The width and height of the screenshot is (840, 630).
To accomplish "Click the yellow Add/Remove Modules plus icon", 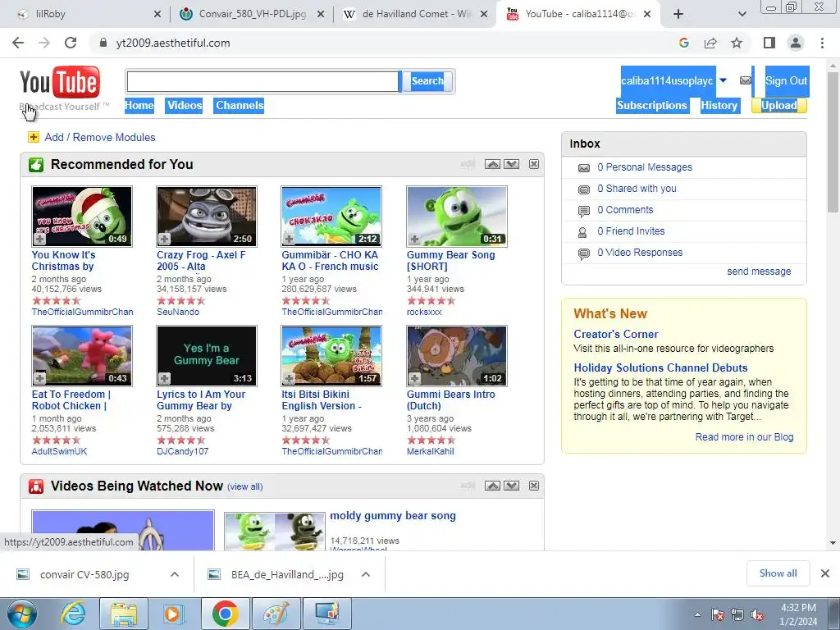I will tap(33, 137).
